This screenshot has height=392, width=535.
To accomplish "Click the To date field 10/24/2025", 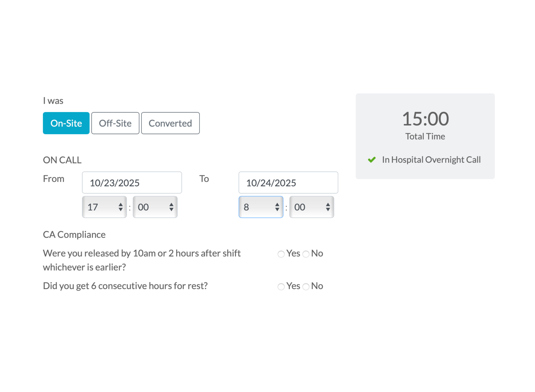I will pos(288,182).
